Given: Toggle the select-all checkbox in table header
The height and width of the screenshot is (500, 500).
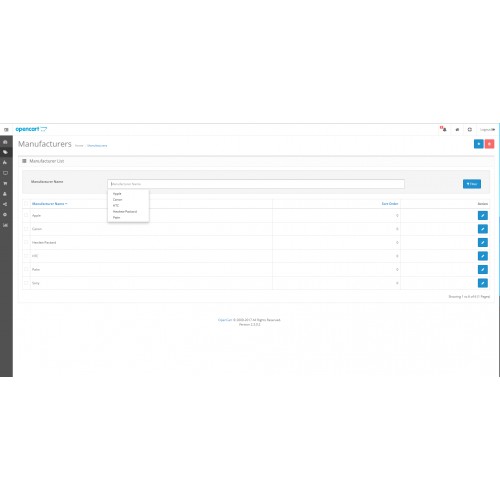Looking at the screenshot, I should 26,204.
